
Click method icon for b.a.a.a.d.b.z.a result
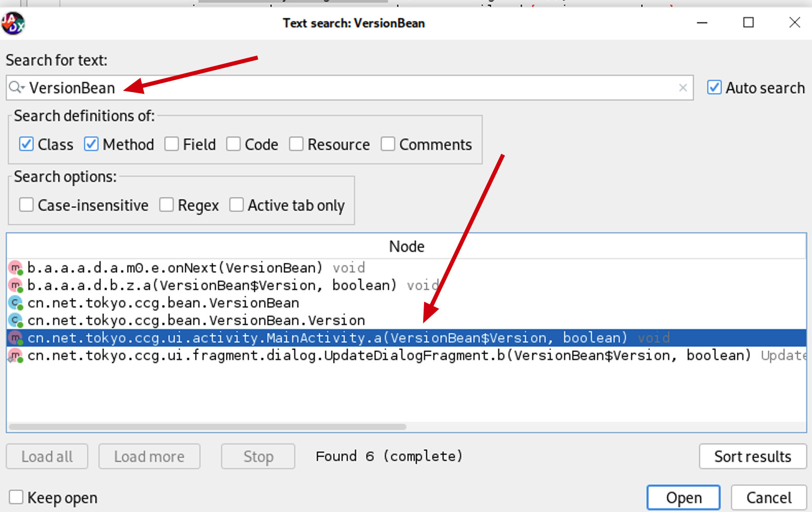click(x=16, y=285)
